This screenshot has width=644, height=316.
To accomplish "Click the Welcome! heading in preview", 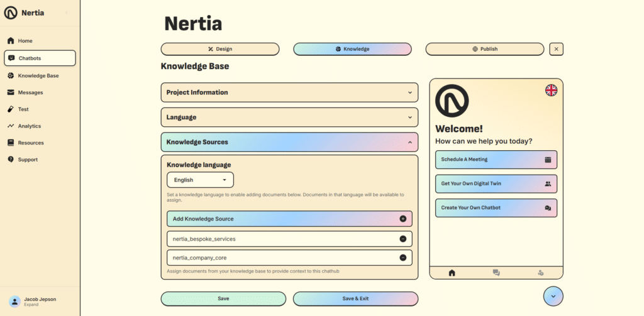I will [x=459, y=129].
